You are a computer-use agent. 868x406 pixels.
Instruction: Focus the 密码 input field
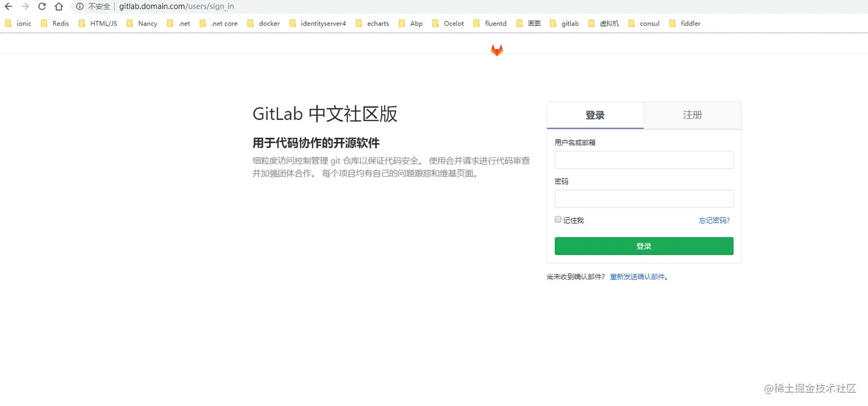(x=644, y=199)
